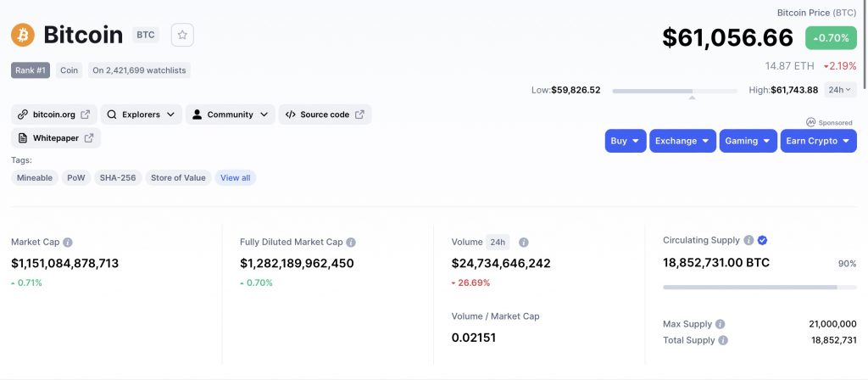The height and width of the screenshot is (380, 868).
Task: Click the orange Bitcoin logo icon
Action: click(x=23, y=35)
